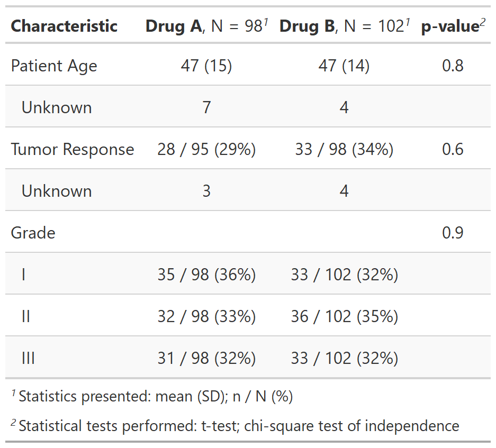Select the Patient Age p-value 0.8
Screen dimensions: 496x448
click(x=453, y=66)
